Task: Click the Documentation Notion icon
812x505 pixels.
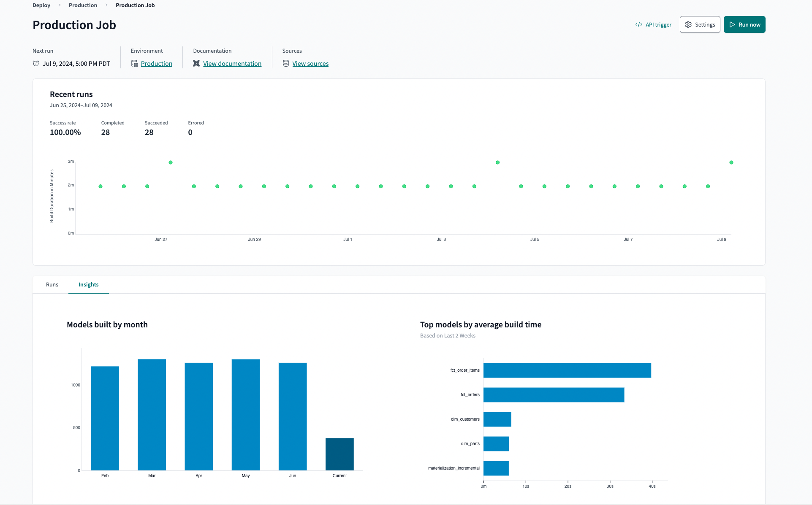Action: pos(197,63)
